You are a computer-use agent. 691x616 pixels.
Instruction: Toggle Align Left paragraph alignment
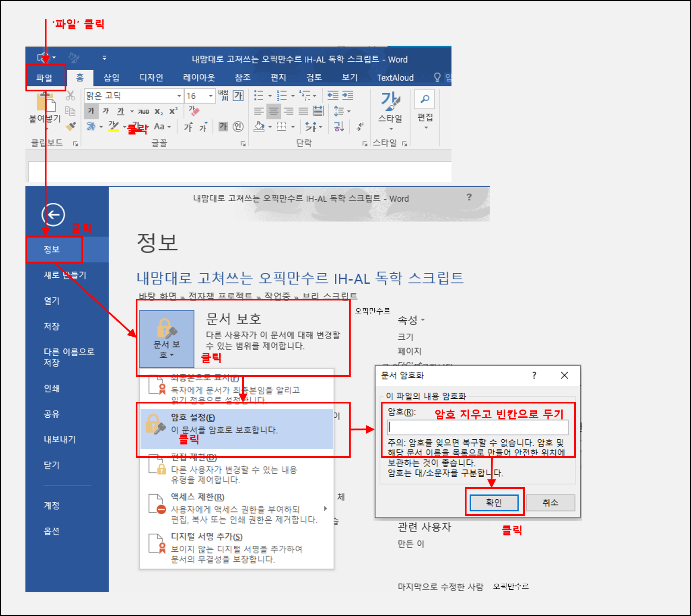[258, 111]
